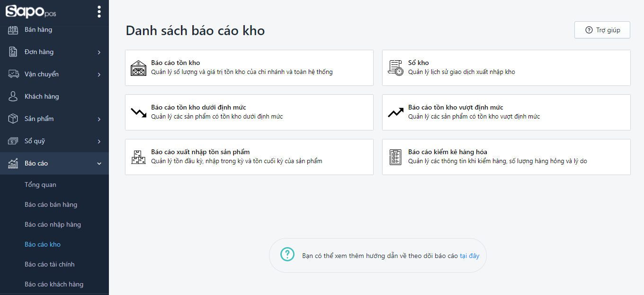Click the upward trend arrow icon

click(395, 112)
